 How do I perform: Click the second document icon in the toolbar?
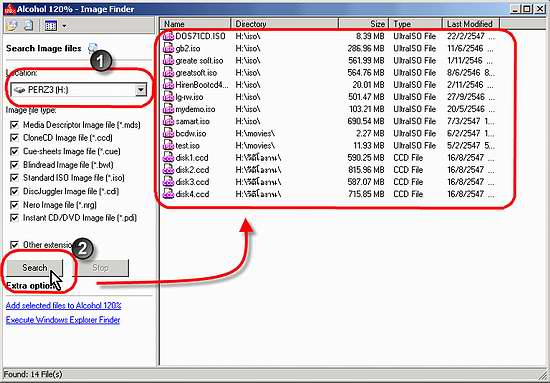tap(29, 25)
